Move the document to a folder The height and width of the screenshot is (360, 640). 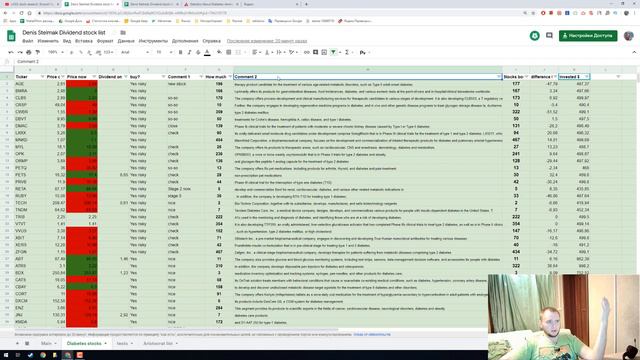pyautogui.click(x=123, y=33)
